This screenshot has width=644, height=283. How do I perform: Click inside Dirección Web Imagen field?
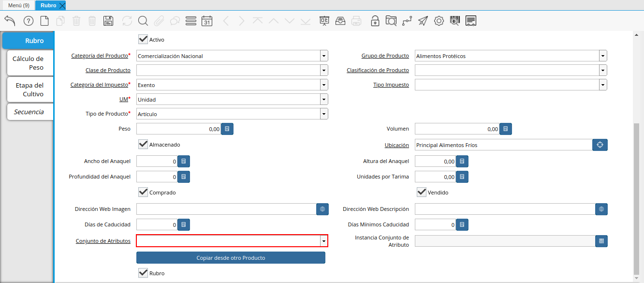tap(226, 209)
